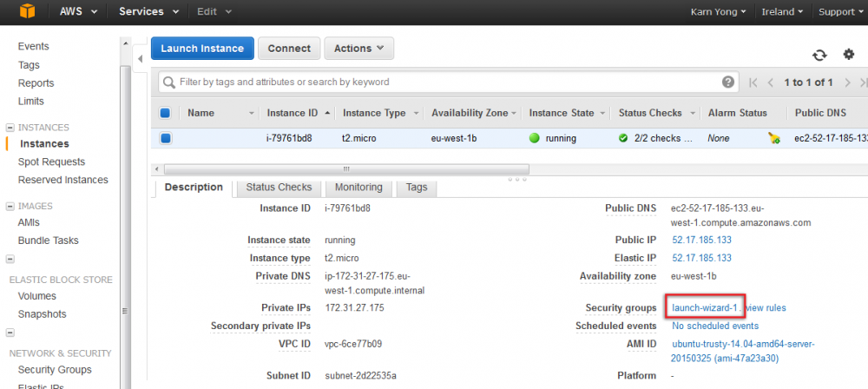Select Instances in the sidebar

[44, 143]
